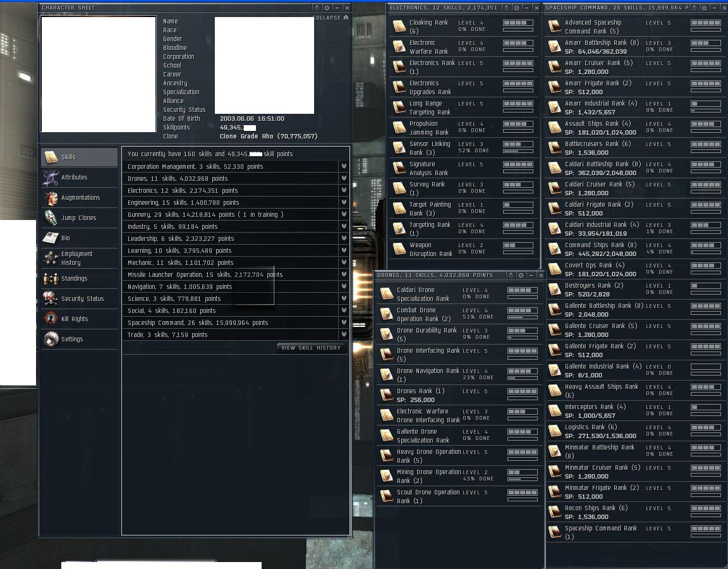The width and height of the screenshot is (728, 569).
Task: Expand the Drones skill group arrow
Action: pos(344,178)
